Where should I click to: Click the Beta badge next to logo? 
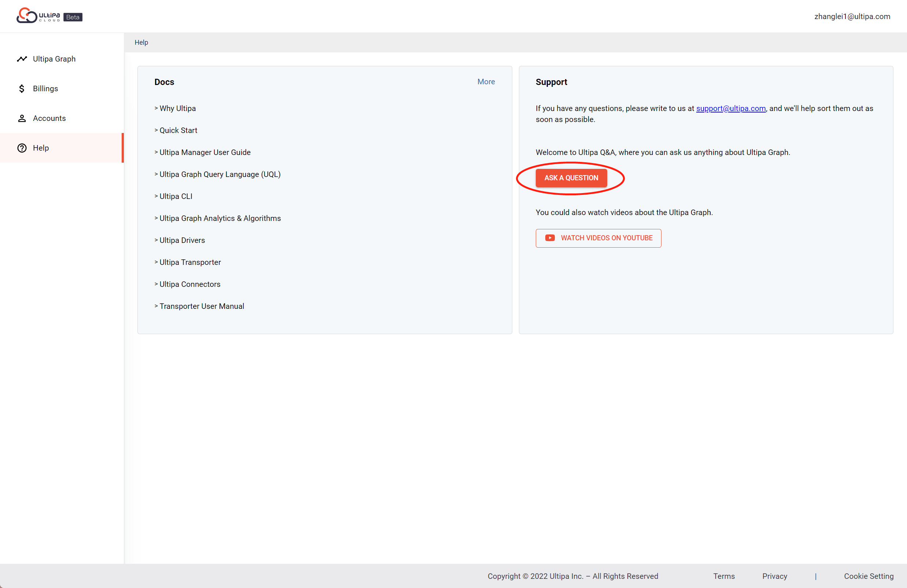[x=73, y=17]
